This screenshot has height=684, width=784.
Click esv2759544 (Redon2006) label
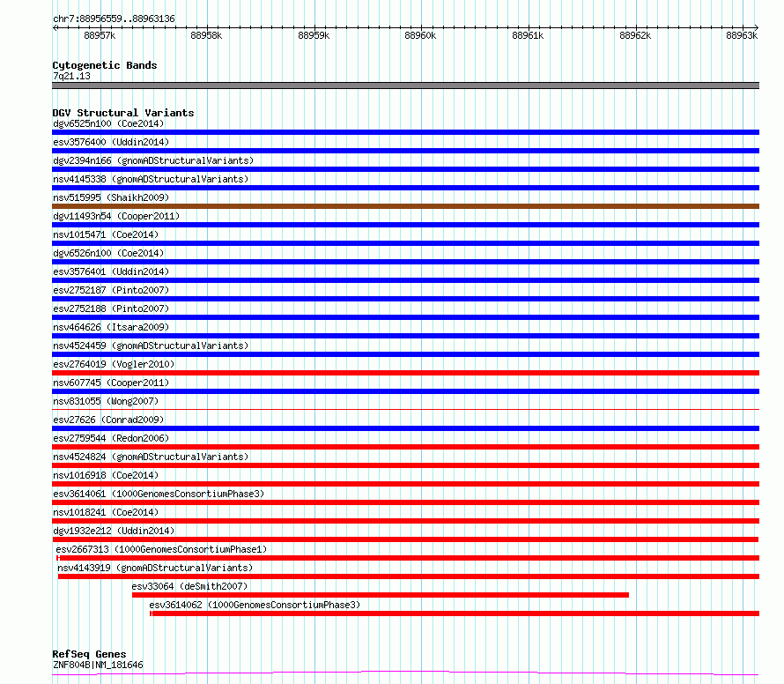(x=111, y=438)
